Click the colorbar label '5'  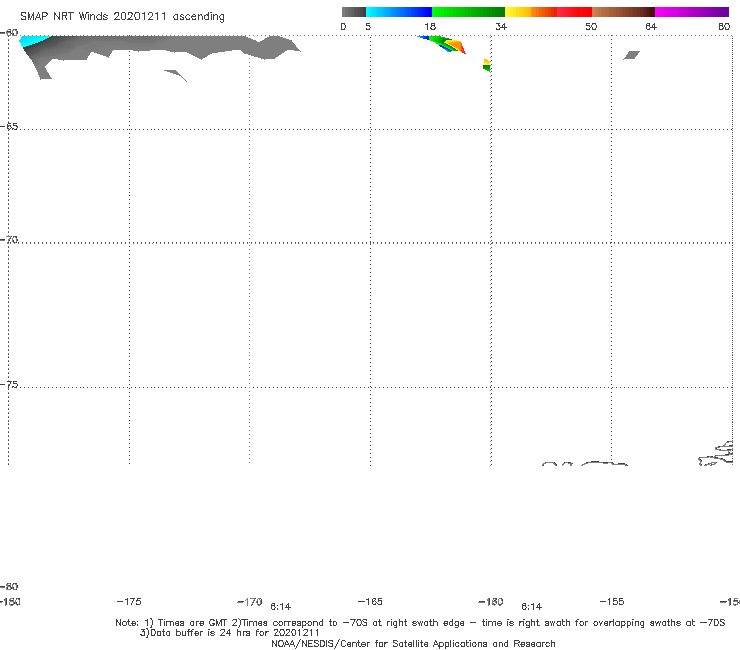(368, 27)
